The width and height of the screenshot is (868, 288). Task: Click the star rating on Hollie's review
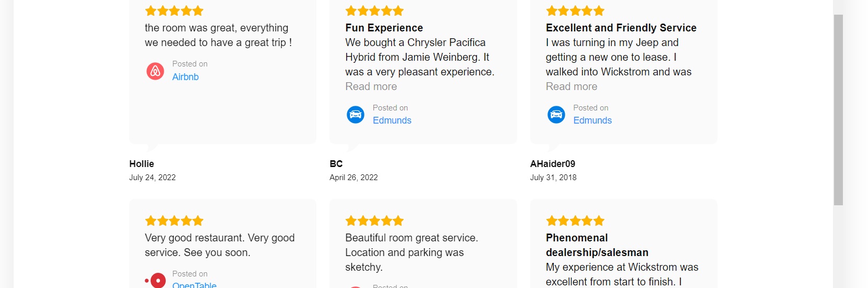tap(174, 11)
